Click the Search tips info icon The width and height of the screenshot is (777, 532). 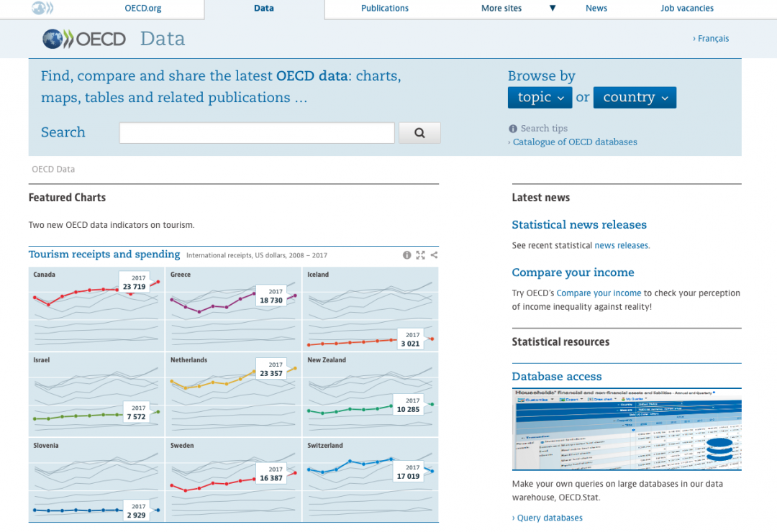coord(512,128)
